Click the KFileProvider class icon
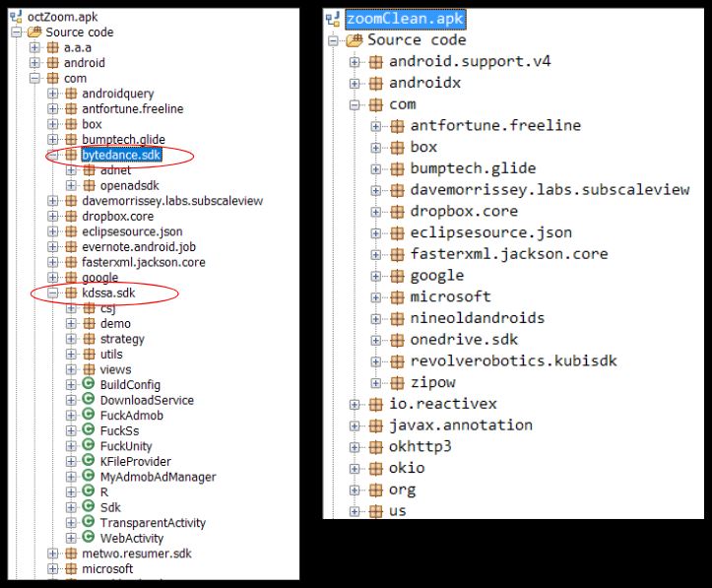 pyautogui.click(x=88, y=461)
